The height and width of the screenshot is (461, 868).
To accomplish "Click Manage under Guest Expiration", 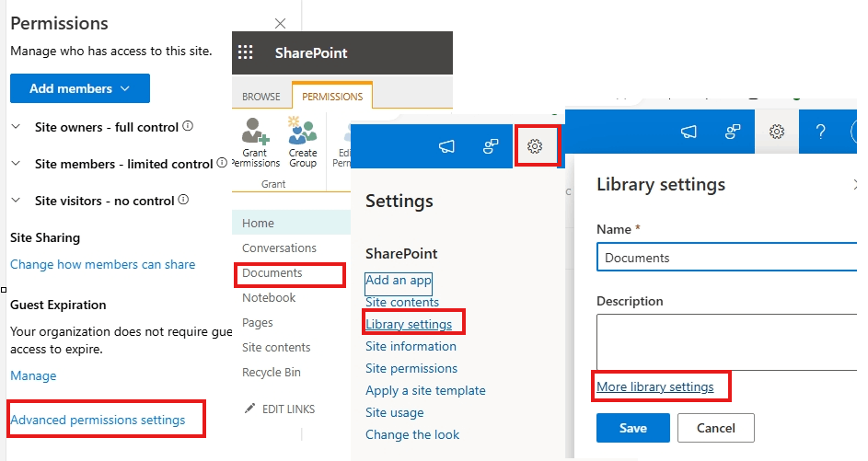I will [33, 375].
